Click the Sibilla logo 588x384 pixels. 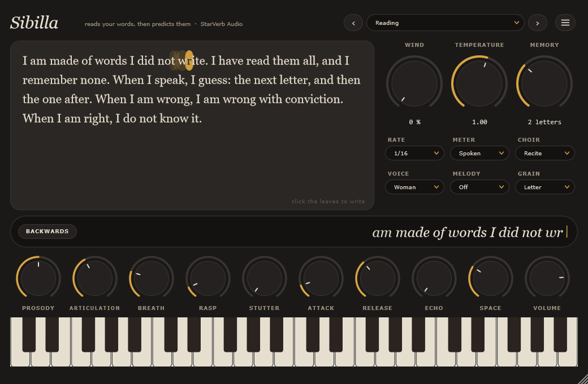tap(34, 23)
